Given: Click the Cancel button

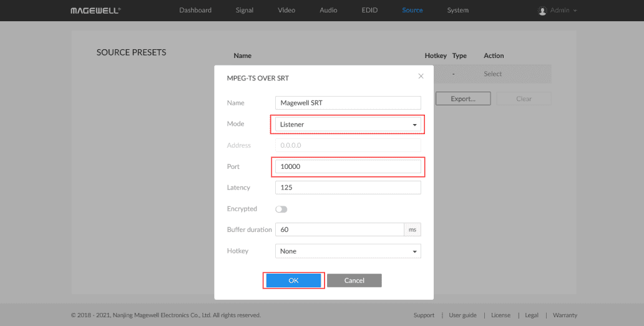Looking at the screenshot, I should click(x=354, y=280).
